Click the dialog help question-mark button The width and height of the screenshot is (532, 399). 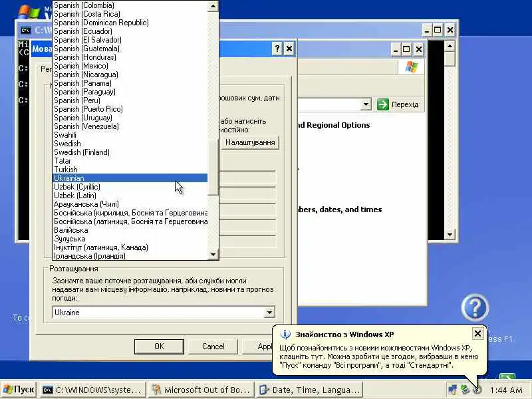277,49
